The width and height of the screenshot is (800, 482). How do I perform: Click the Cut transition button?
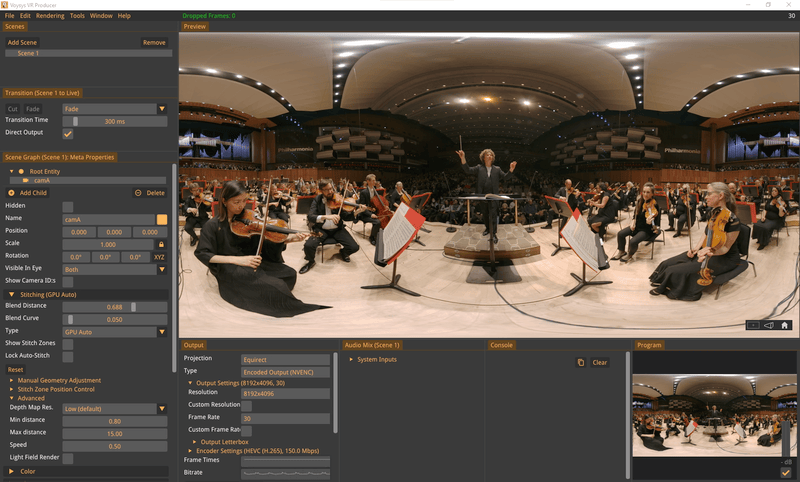click(x=13, y=109)
